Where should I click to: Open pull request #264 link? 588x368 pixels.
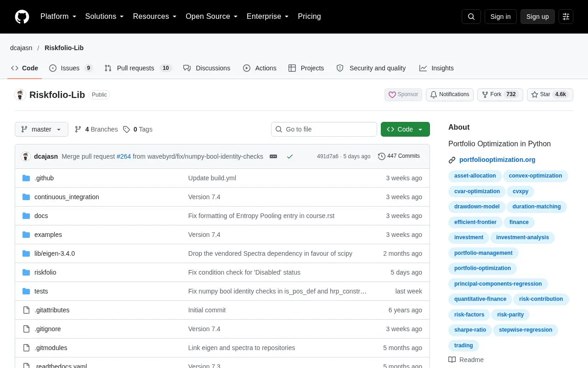coord(124,156)
